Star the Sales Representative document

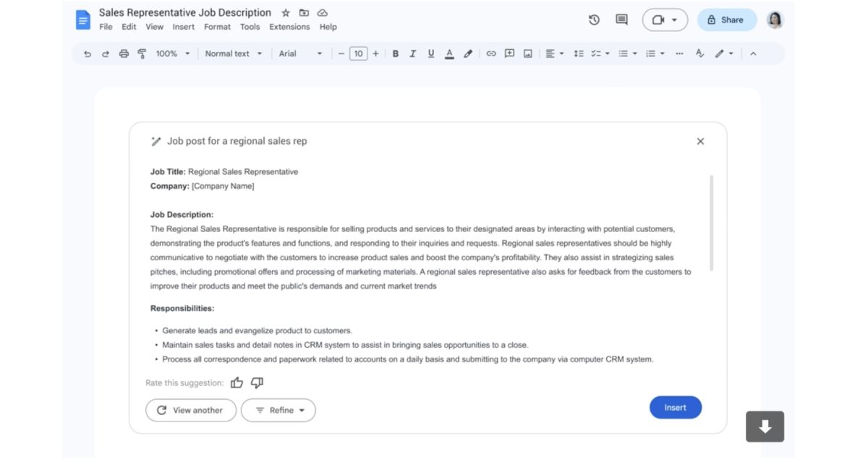285,12
